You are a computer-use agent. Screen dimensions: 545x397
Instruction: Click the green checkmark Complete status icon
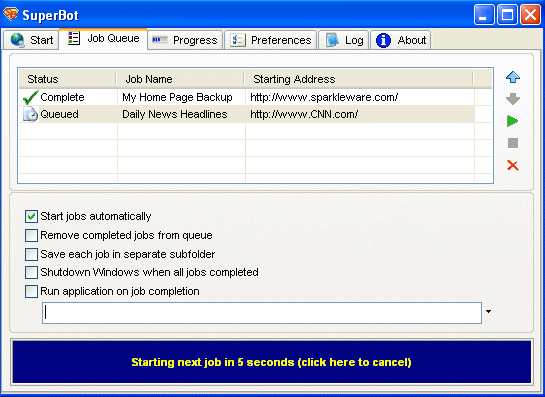click(x=31, y=97)
